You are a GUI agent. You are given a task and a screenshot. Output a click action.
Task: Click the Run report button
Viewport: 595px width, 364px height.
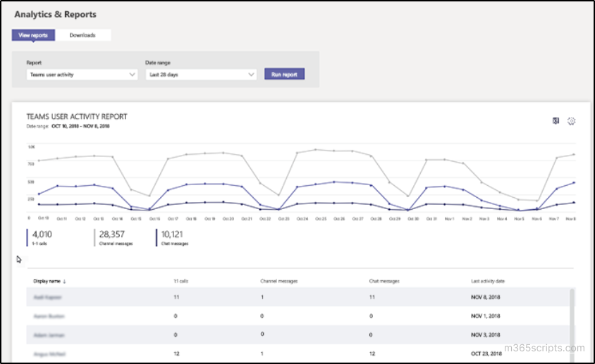(285, 74)
